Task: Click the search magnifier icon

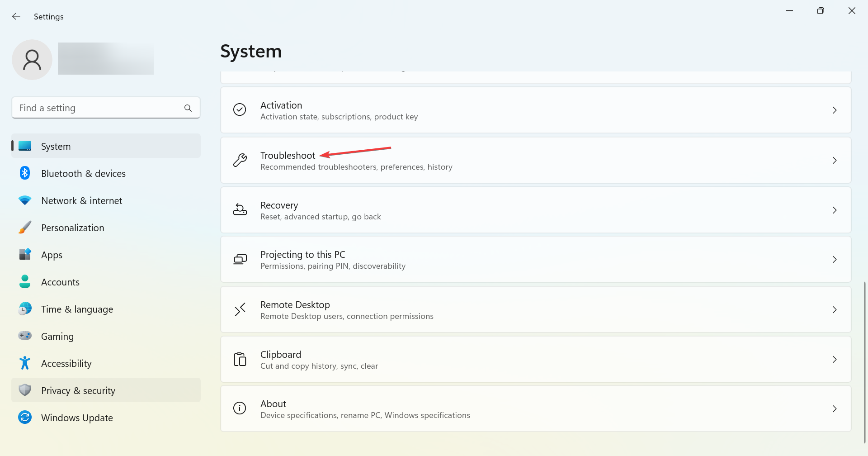Action: click(188, 108)
